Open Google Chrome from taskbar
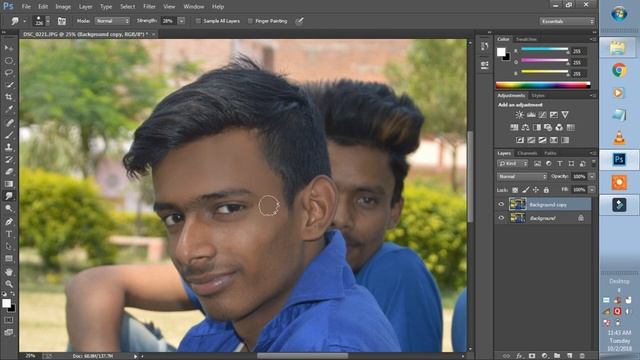The image size is (640, 360). click(619, 71)
